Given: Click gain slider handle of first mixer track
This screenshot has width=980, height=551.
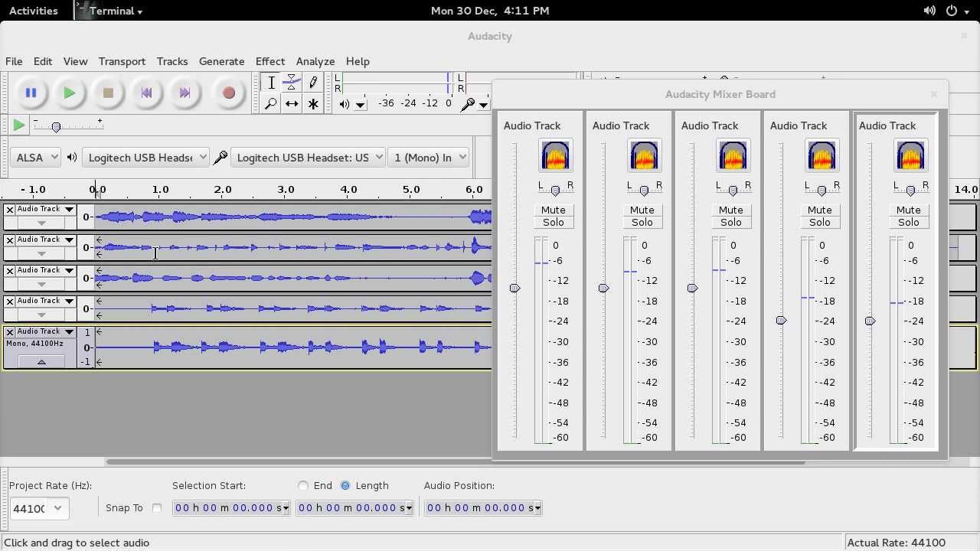Looking at the screenshot, I should tap(514, 288).
